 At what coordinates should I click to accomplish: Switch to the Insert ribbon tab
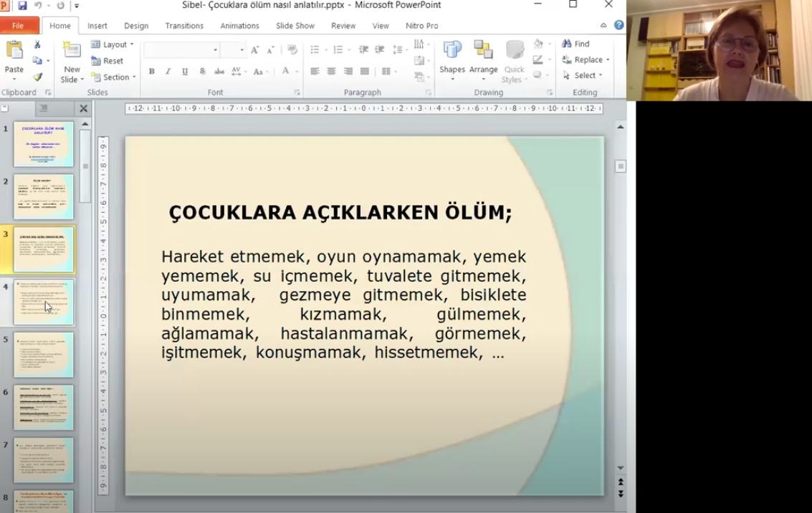pyautogui.click(x=97, y=25)
